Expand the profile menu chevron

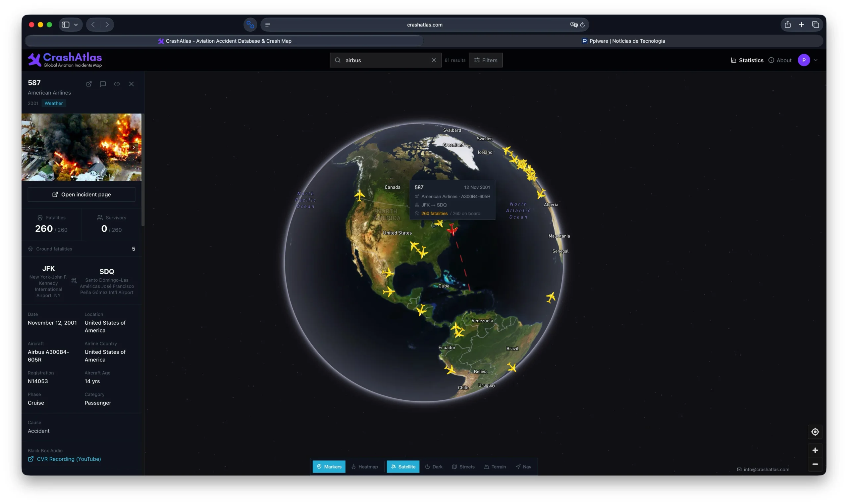815,60
